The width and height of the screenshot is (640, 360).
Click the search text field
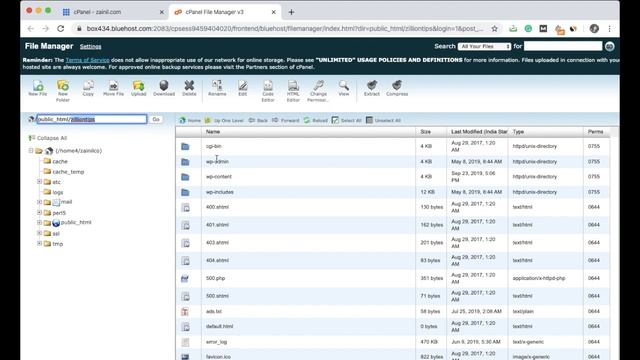(x=563, y=46)
